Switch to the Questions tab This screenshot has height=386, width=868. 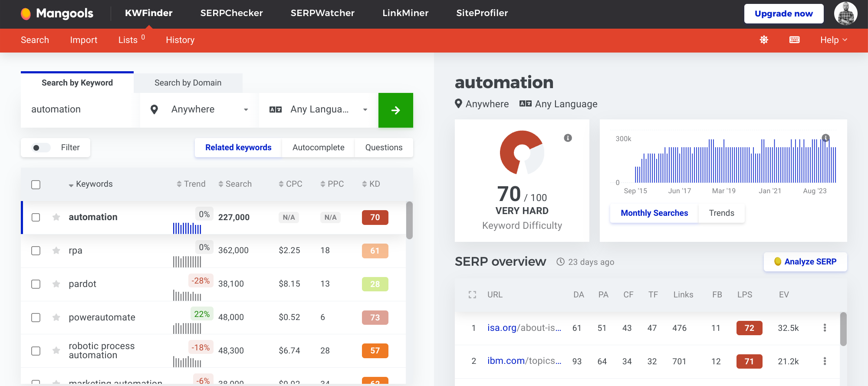click(x=384, y=148)
